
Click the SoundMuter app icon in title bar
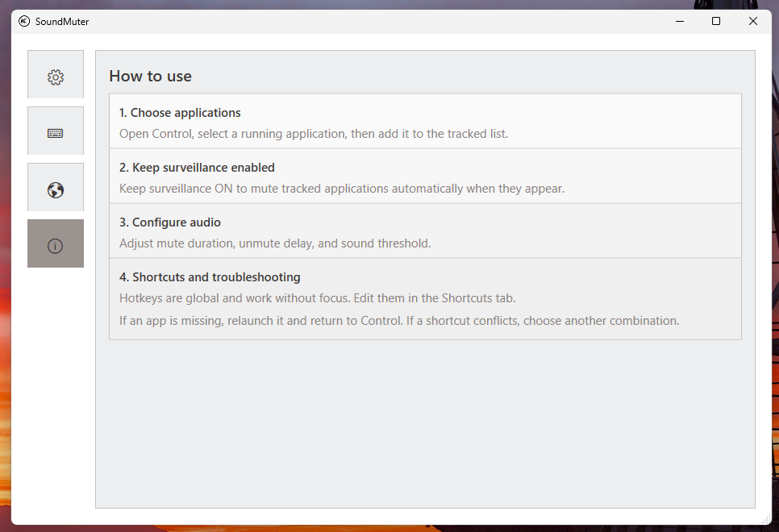pos(24,21)
